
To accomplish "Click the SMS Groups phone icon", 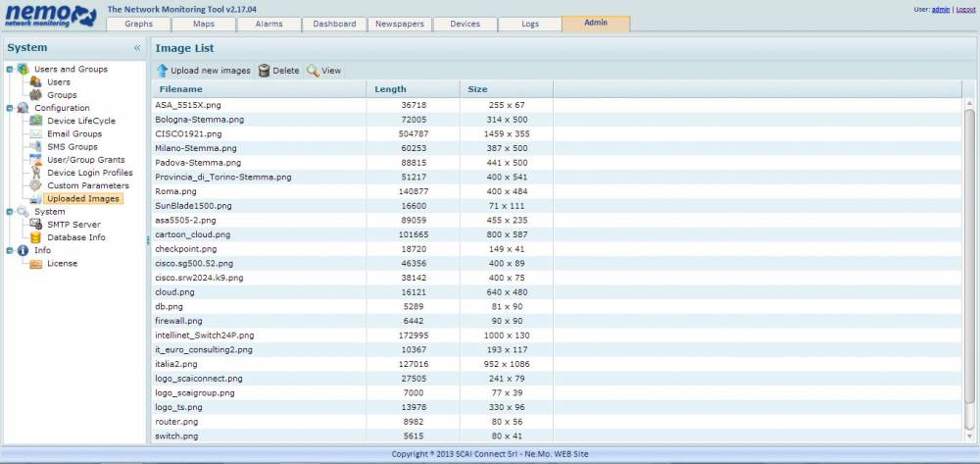I will (x=35, y=147).
